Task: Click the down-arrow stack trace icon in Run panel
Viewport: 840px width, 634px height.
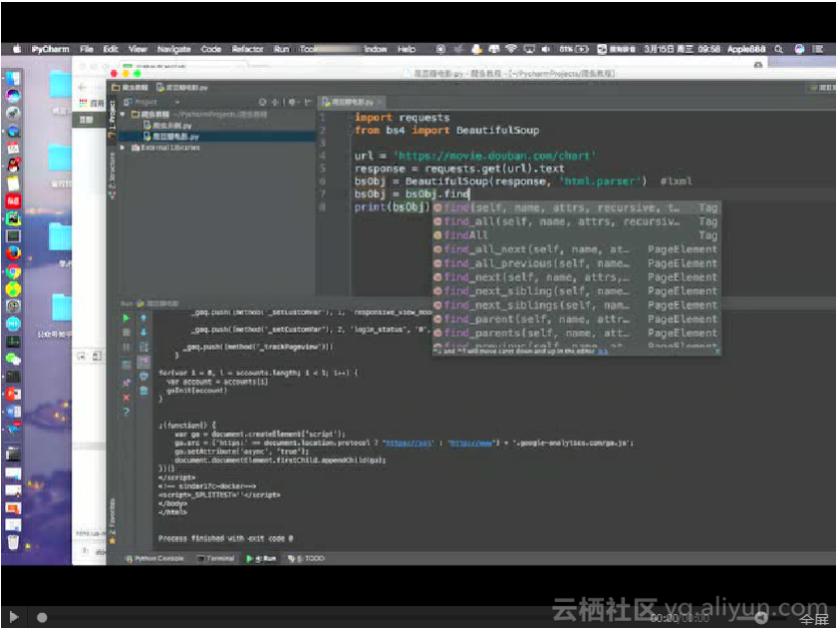Action: tap(143, 333)
